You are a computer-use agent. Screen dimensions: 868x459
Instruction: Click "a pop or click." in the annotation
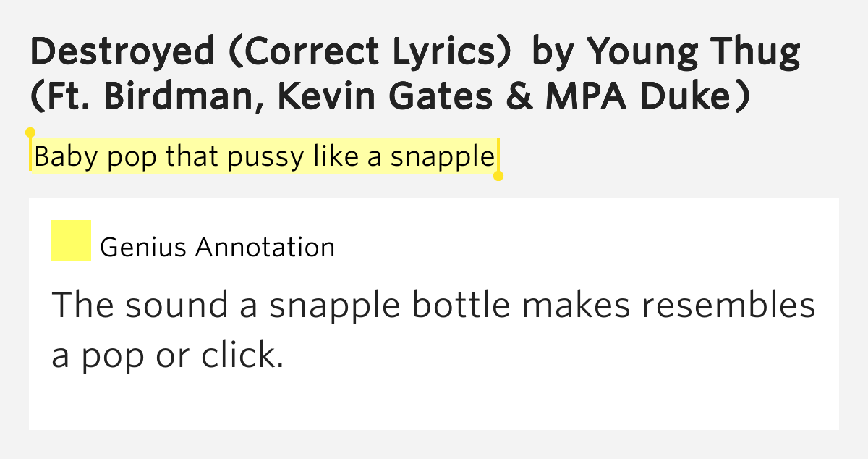(x=166, y=356)
